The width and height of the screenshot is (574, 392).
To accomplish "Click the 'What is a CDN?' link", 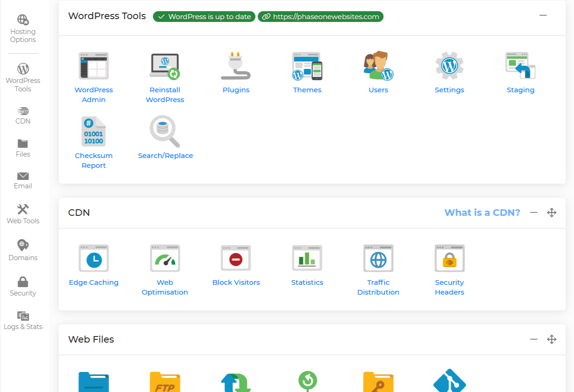I will (x=482, y=213).
